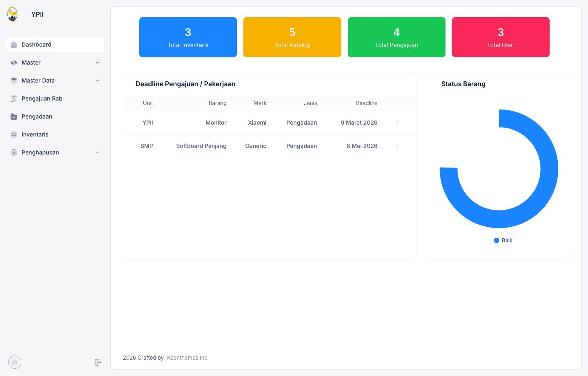This screenshot has height=376, width=588.
Task: Click the Master menu icon
Action: click(14, 63)
